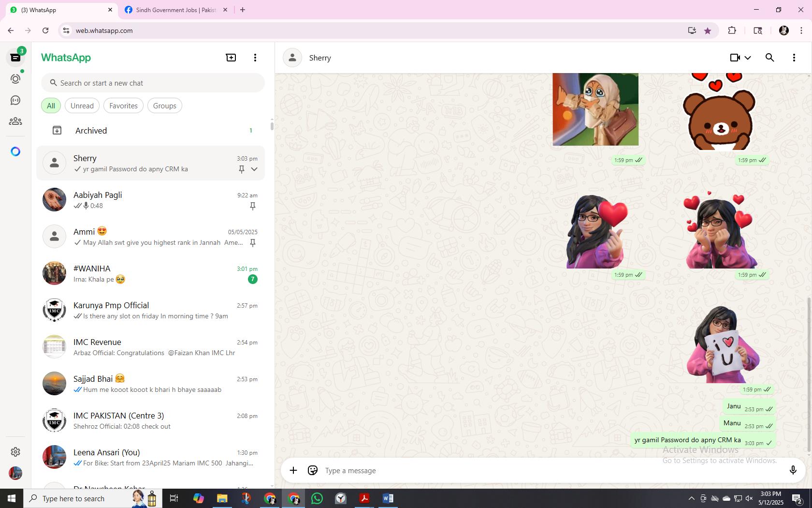Image resolution: width=812 pixels, height=508 pixels.
Task: Open the WhatsApp taskbar icon
Action: (x=317, y=498)
